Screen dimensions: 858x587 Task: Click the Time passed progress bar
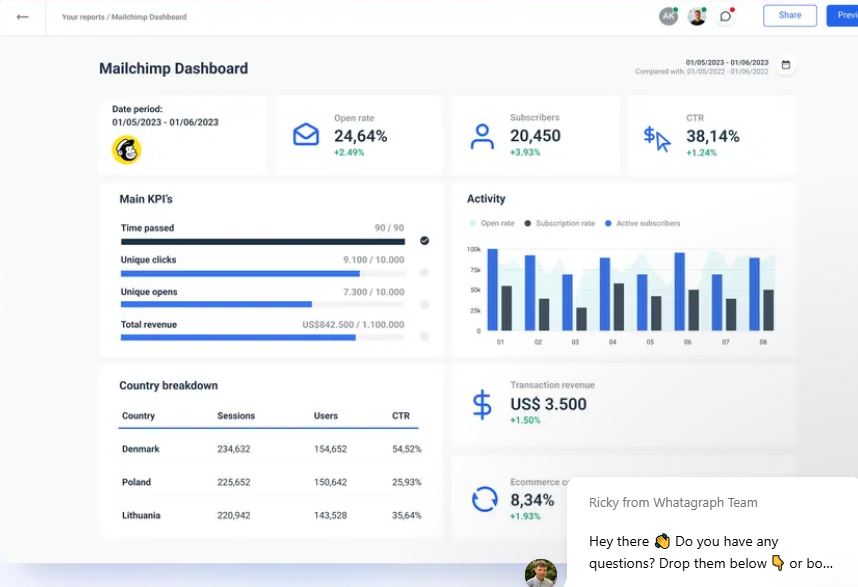[263, 241]
